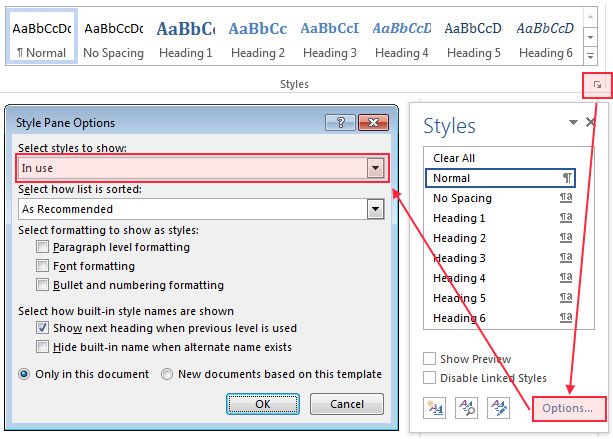Expand the Select styles to show dropdown

(375, 168)
